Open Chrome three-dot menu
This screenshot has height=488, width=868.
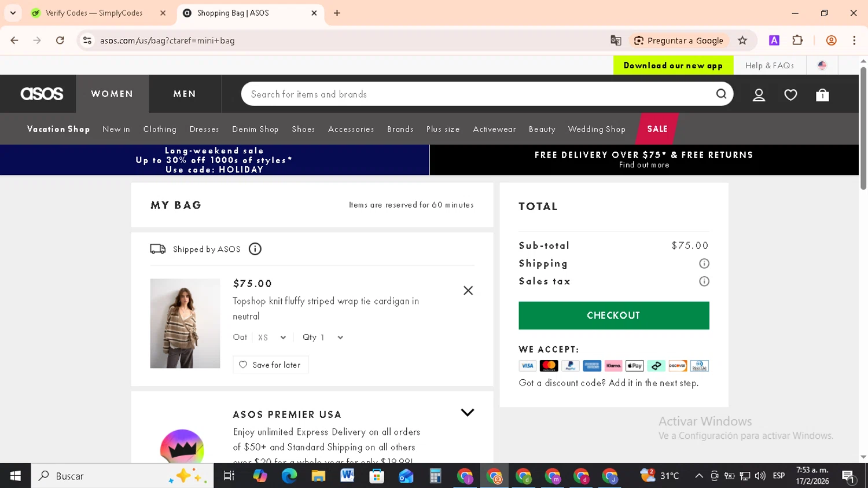click(854, 41)
